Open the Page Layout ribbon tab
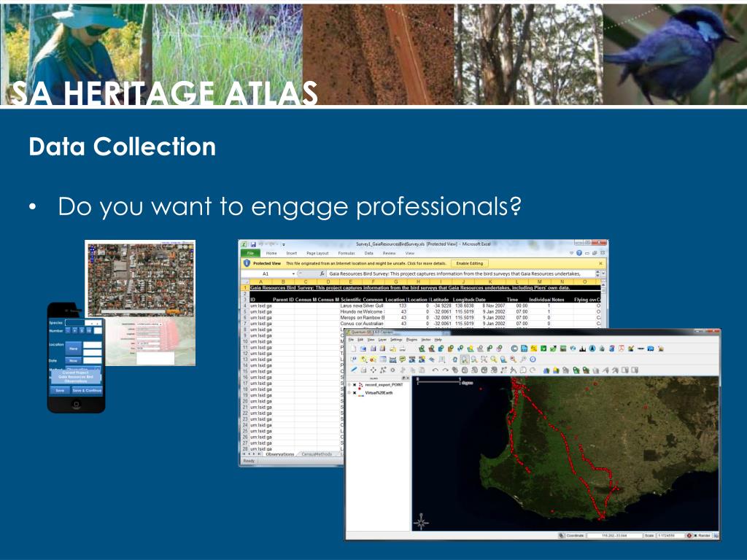 [x=317, y=253]
